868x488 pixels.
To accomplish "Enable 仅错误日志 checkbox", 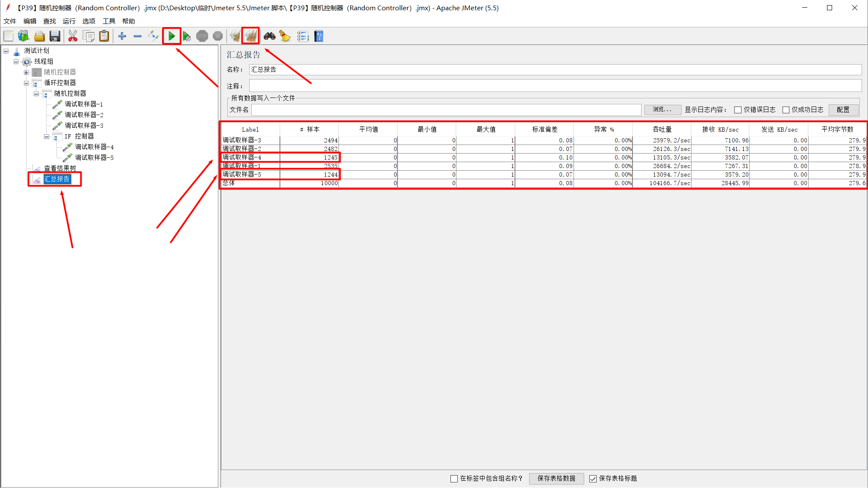I will [738, 110].
